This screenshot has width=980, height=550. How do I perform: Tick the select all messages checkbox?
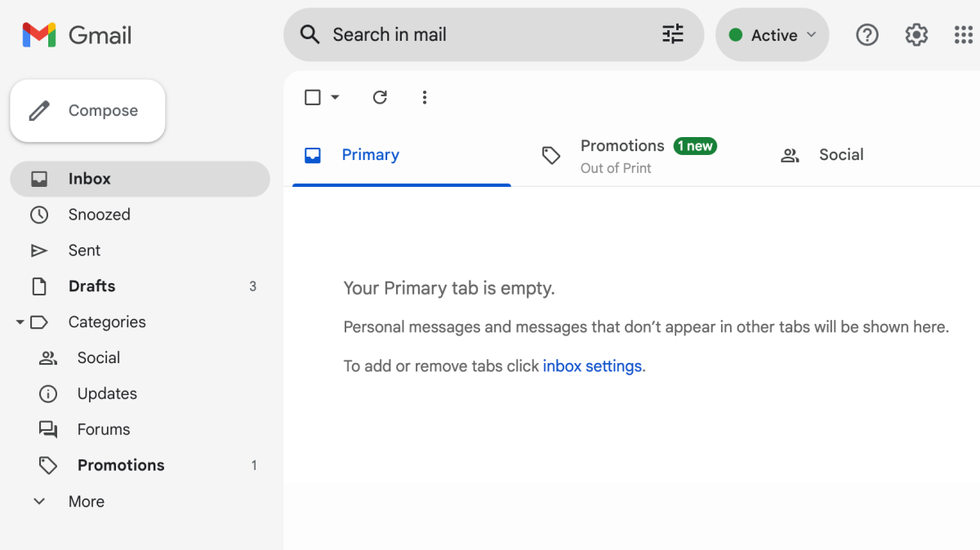click(312, 97)
